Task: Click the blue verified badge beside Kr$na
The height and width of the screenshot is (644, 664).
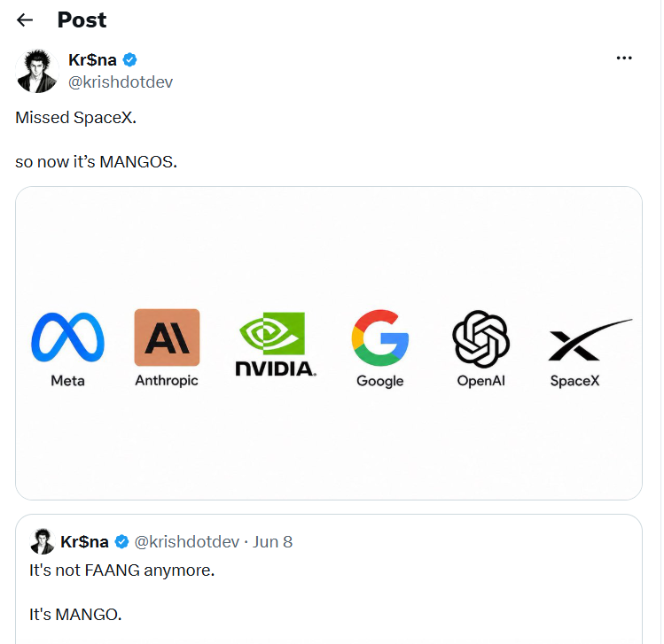Action: (x=130, y=60)
